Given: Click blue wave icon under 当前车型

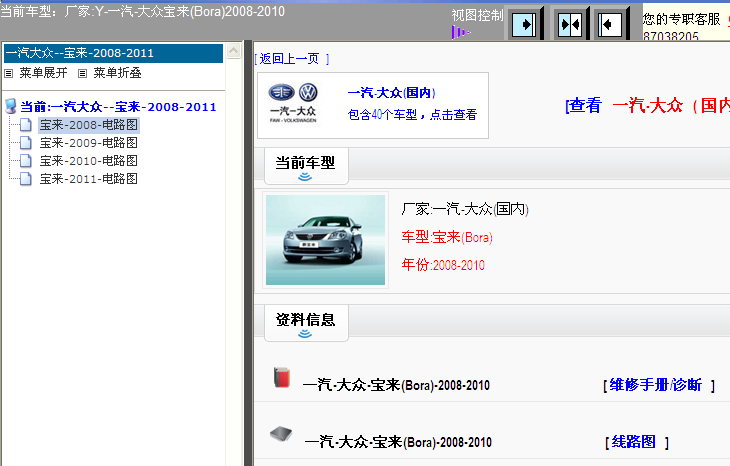Looking at the screenshot, I should point(305,177).
